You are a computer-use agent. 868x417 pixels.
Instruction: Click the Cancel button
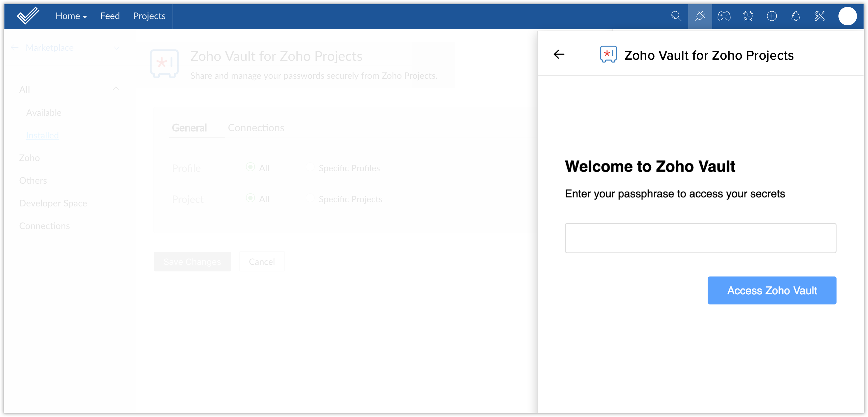(x=262, y=262)
